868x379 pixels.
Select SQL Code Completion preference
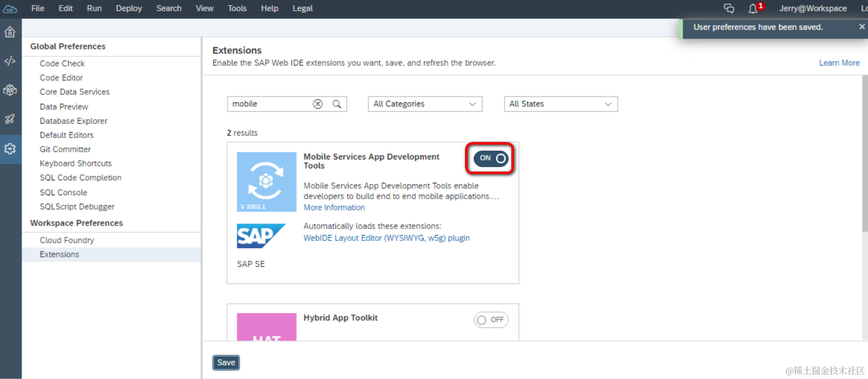(x=80, y=177)
